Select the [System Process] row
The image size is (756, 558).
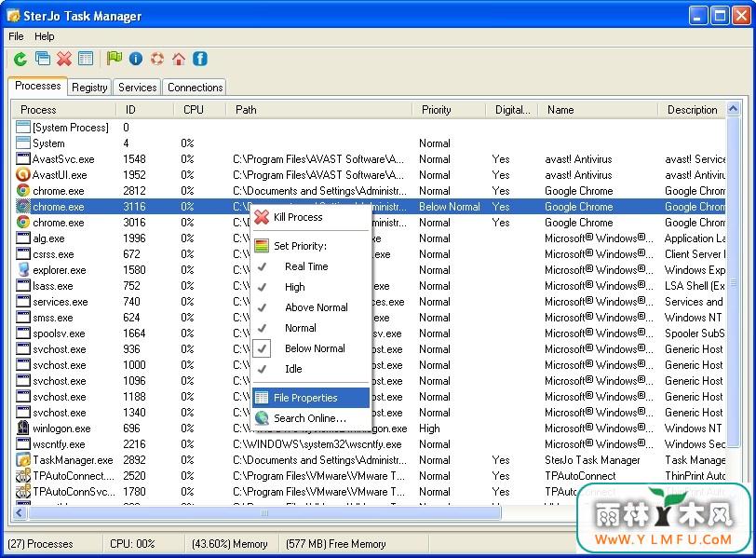tap(369, 128)
